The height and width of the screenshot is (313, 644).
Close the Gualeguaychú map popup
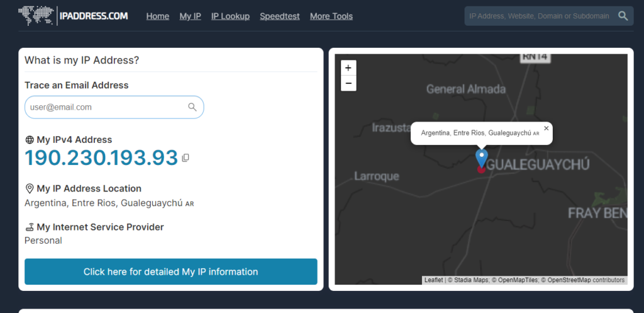click(546, 128)
